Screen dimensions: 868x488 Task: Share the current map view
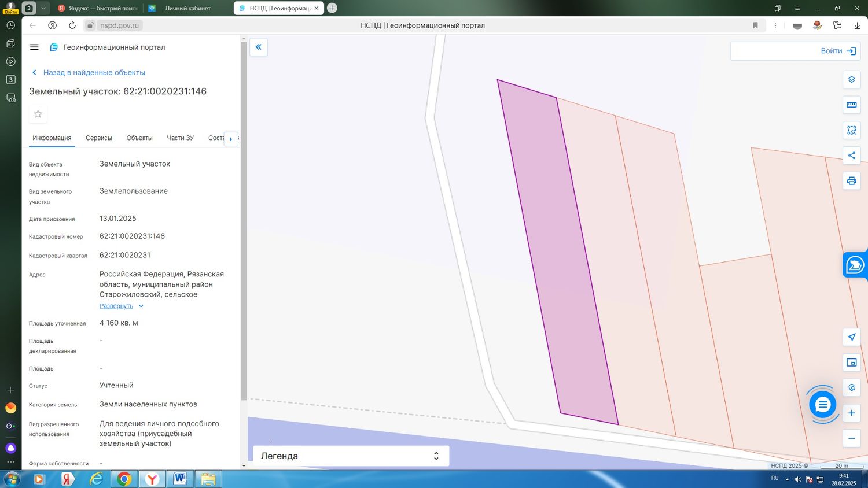click(x=851, y=156)
